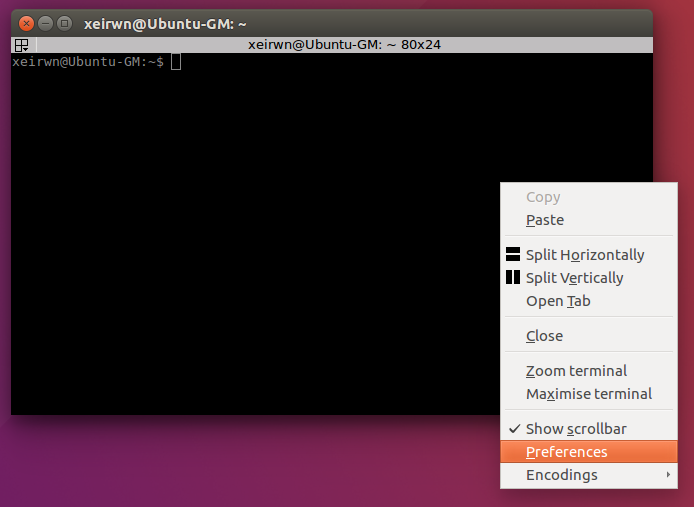This screenshot has width=694, height=507.
Task: Click the terminal titlebar showing 80x24
Action: (x=344, y=45)
